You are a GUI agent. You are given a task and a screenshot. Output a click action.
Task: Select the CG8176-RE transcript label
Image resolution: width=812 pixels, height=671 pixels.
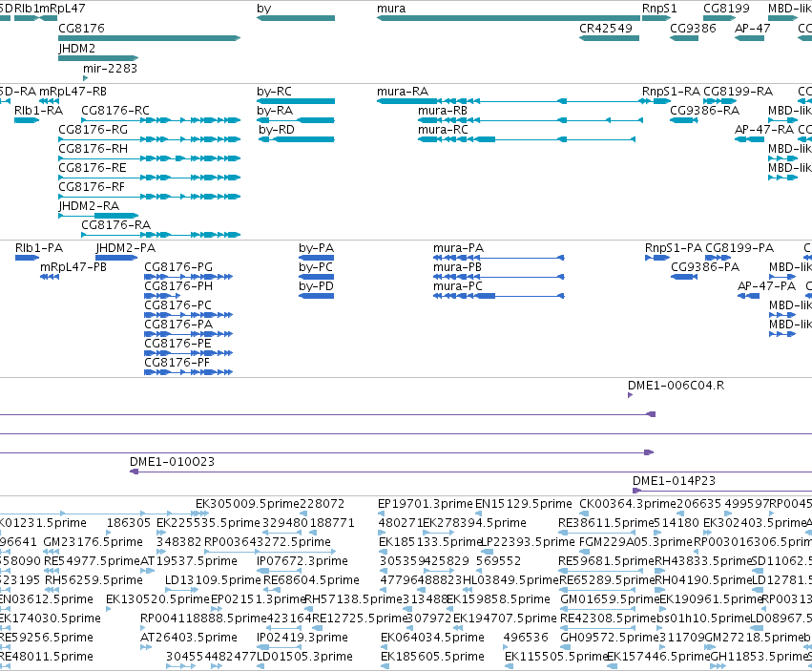pyautogui.click(x=93, y=168)
